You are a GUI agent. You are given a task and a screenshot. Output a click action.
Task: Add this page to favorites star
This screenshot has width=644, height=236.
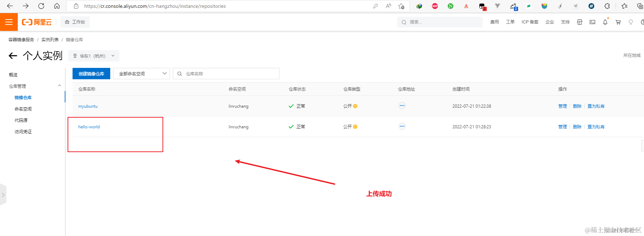pos(401,6)
